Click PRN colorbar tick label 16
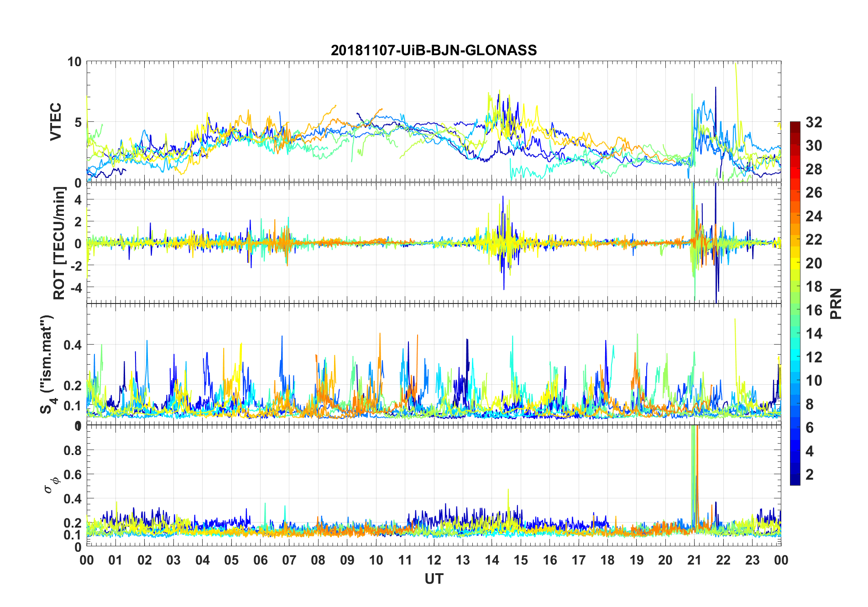868x607 pixels. [814, 310]
